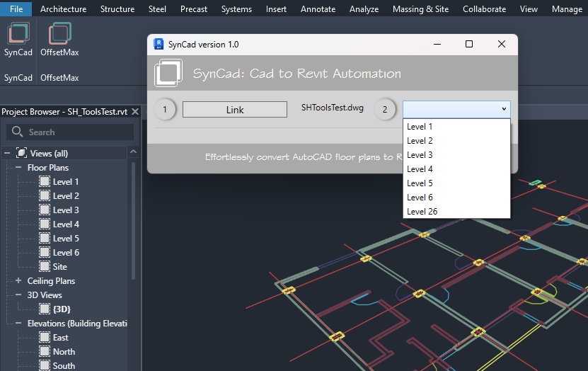
Task: Expand the Ceiling Plans node
Action: point(18,280)
